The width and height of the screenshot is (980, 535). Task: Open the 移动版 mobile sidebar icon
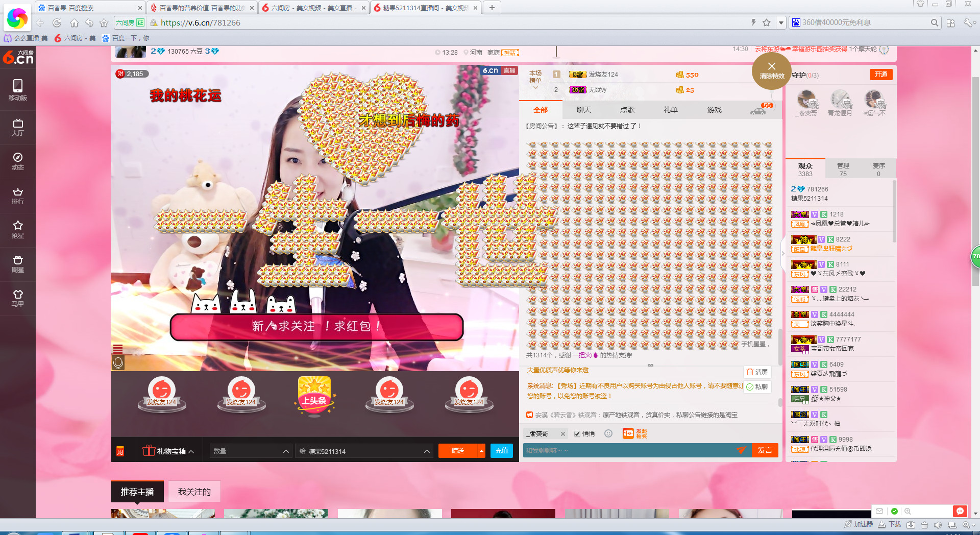17,90
